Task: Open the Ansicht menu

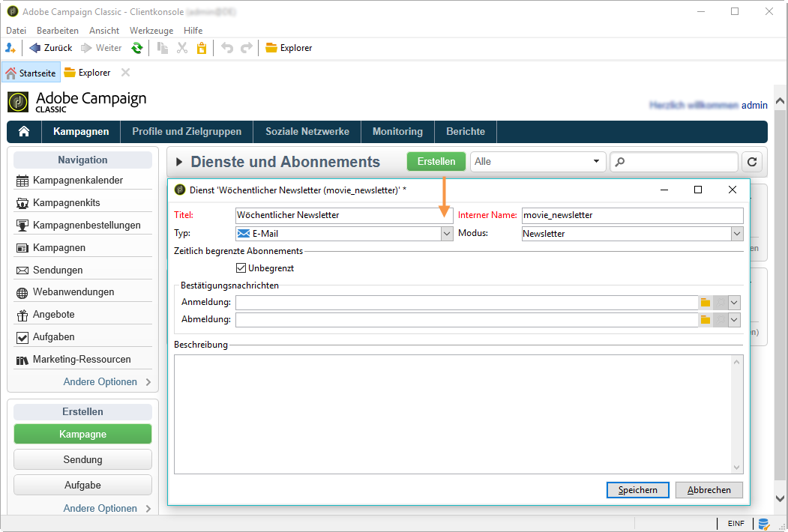Action: [x=104, y=31]
